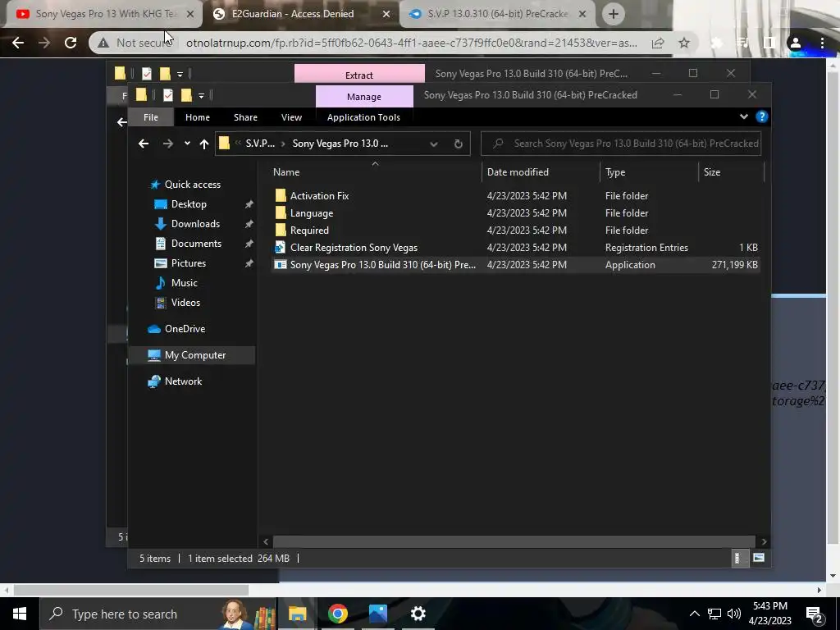Sort by Date modified column
Screen dimensions: 840x630
click(518, 172)
